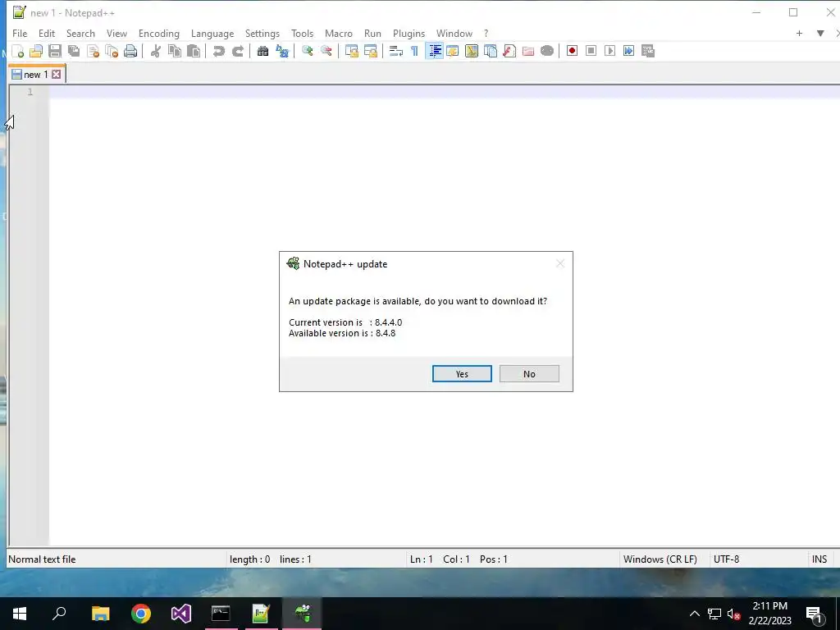The height and width of the screenshot is (630, 840).
Task: Close the Notepad++ update dialog
Action: 559,263
